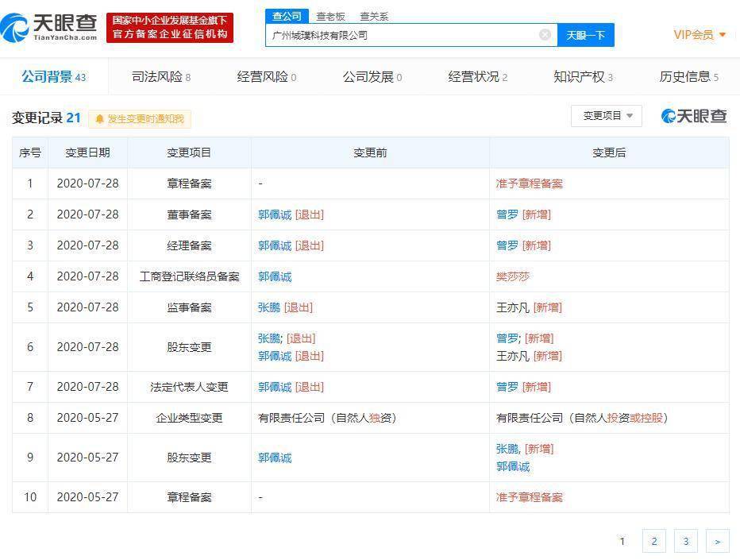Screen dimensions: 740x560
Task: Click 王亦凡 in 监事备案 row
Action: (513, 307)
